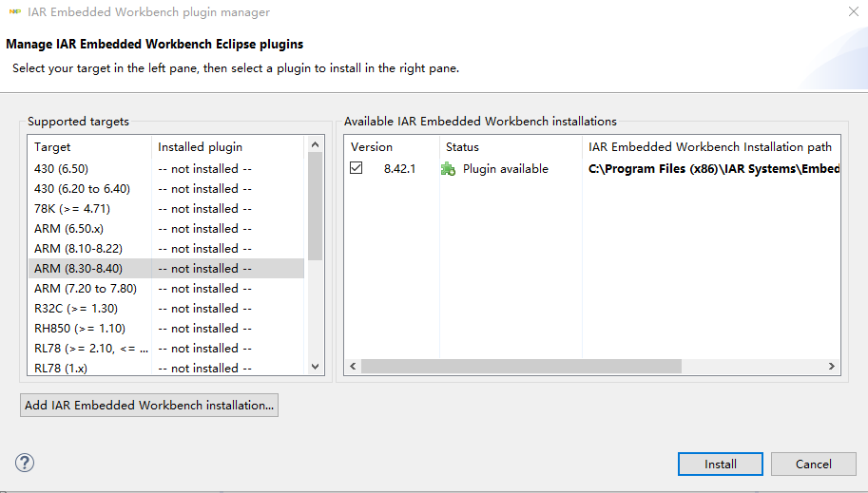
Task: Click the Target column header
Action: [x=53, y=147]
